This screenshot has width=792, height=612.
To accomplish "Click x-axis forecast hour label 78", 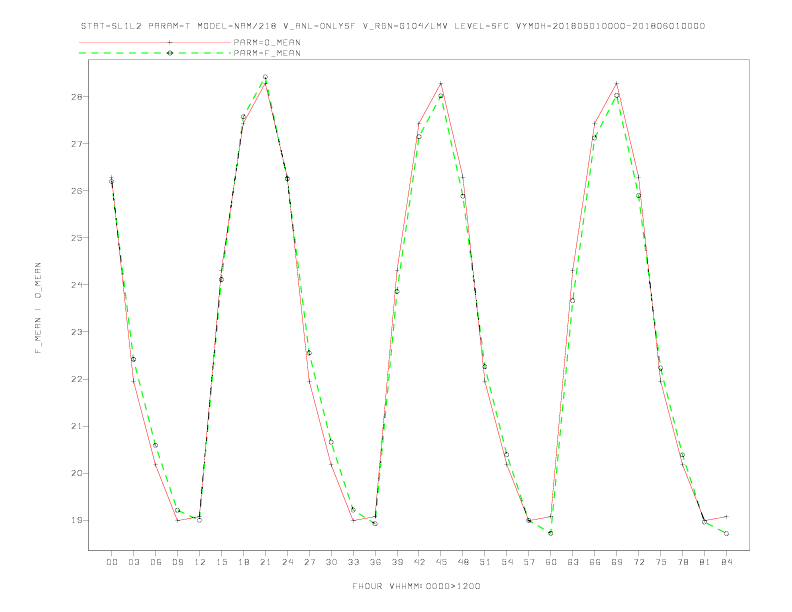I will pos(683,562).
